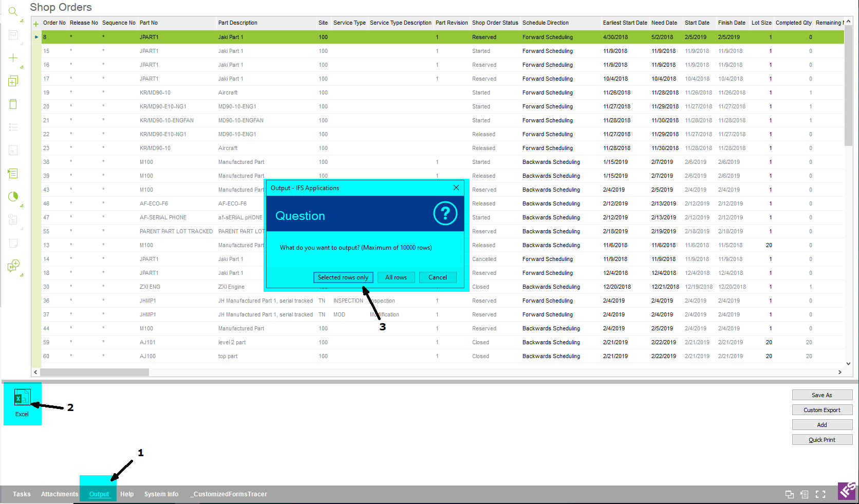Screen dimensions: 859x504
Task: Click the INSPECTION service type cell
Action: pyautogui.click(x=348, y=301)
